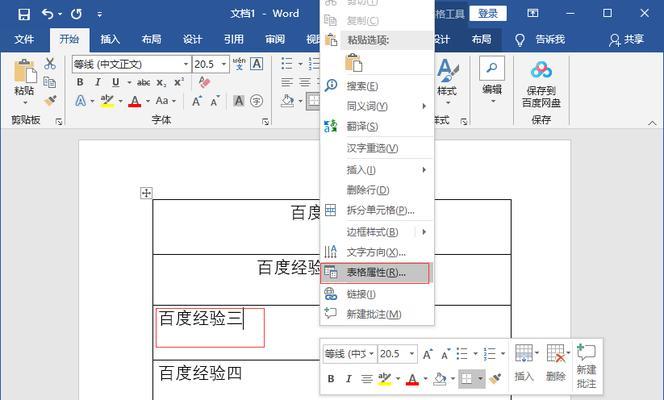This screenshot has height=400, width=664.
Task: Click Insert (插入) in mini toolbar
Action: 524,363
